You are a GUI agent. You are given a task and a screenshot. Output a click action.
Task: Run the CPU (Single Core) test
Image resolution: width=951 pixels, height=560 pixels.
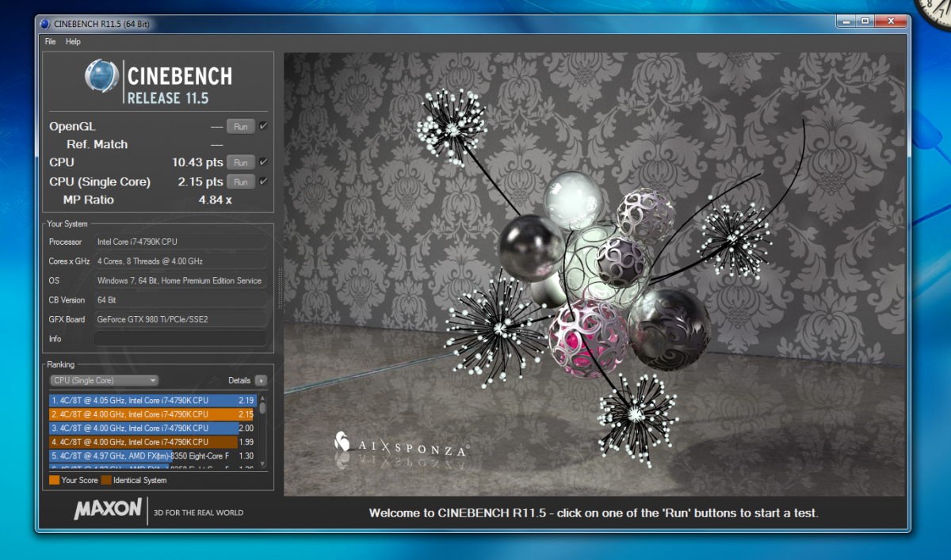[241, 182]
